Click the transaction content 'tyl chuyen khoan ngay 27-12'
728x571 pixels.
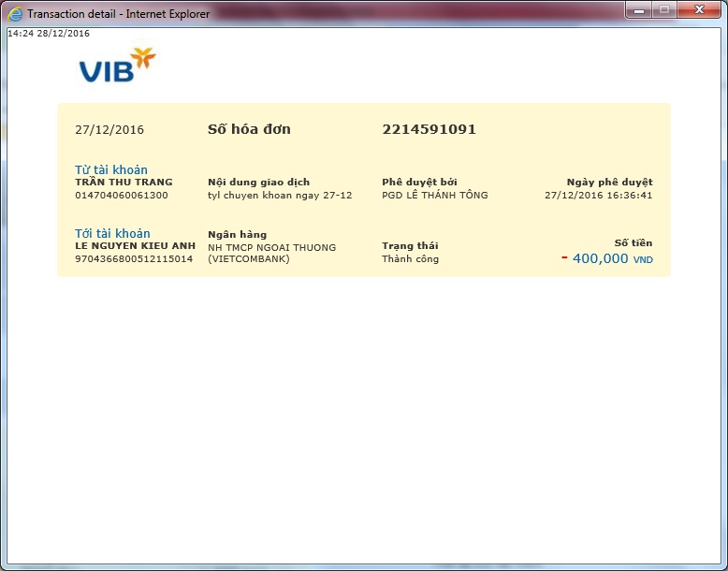(280, 196)
